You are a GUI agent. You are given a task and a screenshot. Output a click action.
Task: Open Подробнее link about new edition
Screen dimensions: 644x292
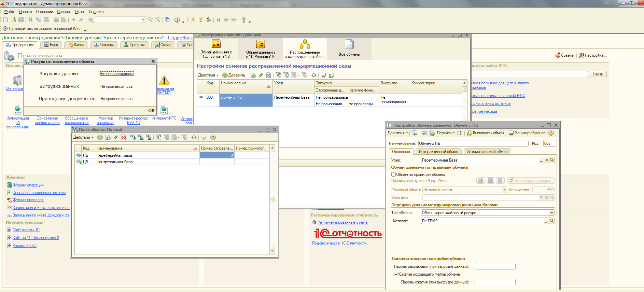pyautogui.click(x=180, y=38)
